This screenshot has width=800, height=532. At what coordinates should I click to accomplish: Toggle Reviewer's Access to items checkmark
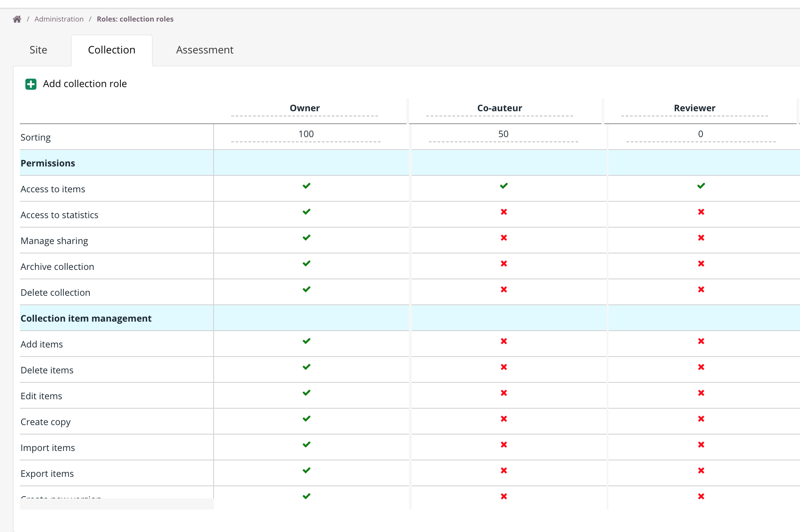pyautogui.click(x=701, y=186)
